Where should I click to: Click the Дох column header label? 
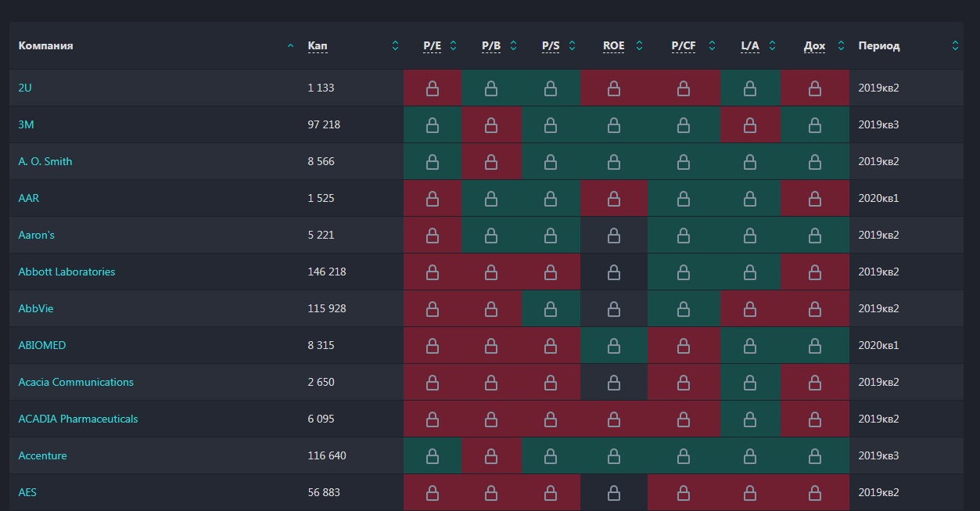(814, 46)
